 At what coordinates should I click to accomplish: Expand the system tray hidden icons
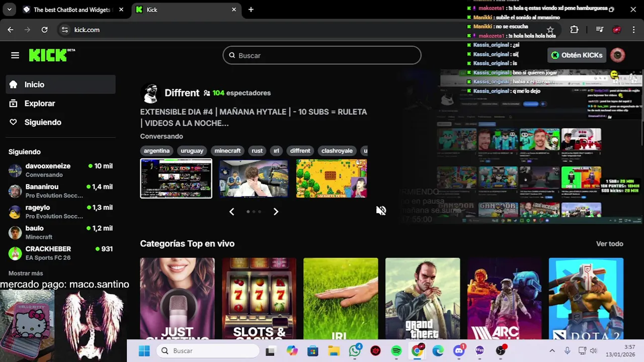point(552,351)
